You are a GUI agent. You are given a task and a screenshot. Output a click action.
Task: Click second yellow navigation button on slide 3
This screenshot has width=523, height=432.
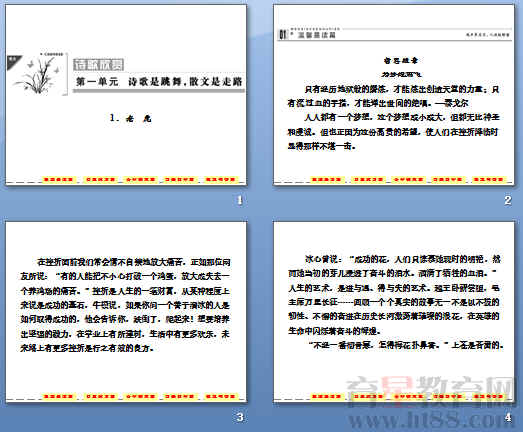tap(100, 396)
